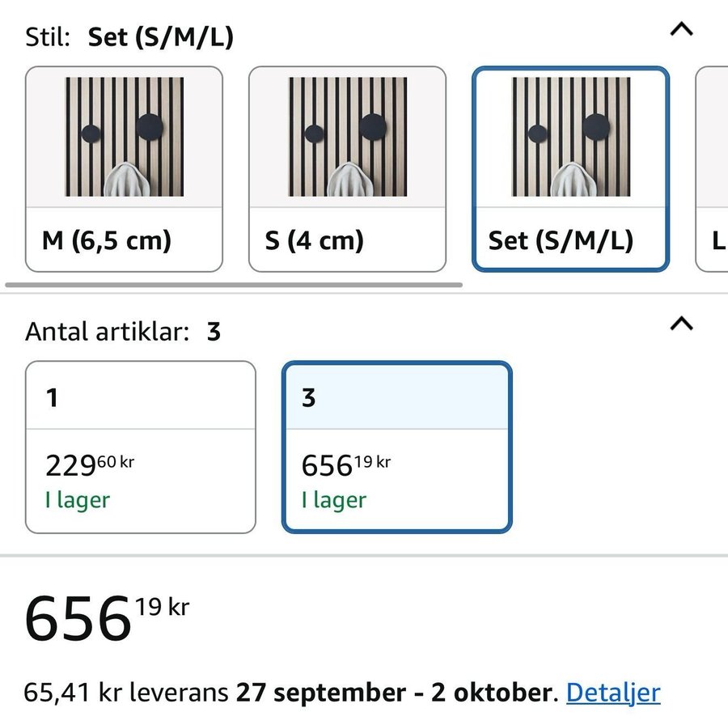Click the I lager text under 229,60 kr
The width and height of the screenshot is (728, 725).
click(78, 500)
